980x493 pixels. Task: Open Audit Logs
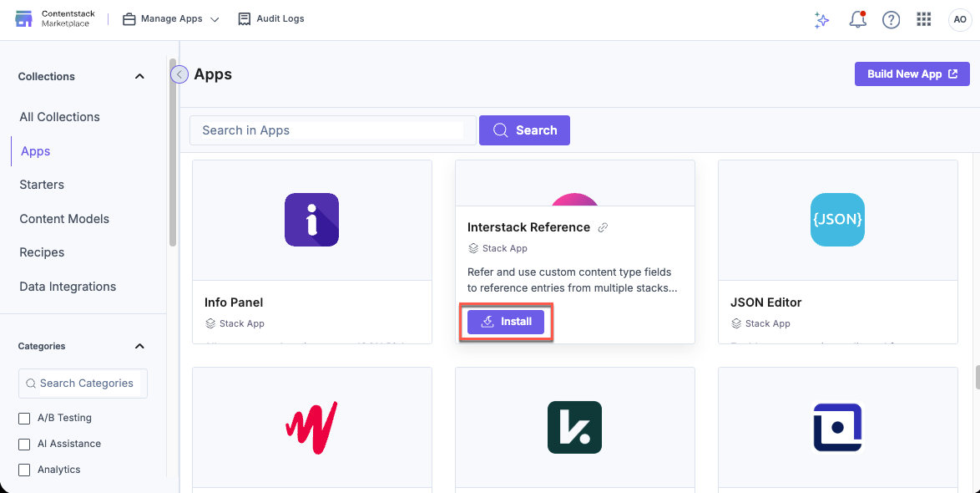271,18
